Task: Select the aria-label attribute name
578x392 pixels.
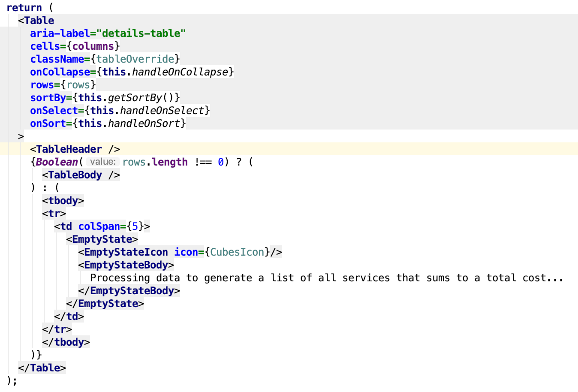Action: pyautogui.click(x=60, y=33)
